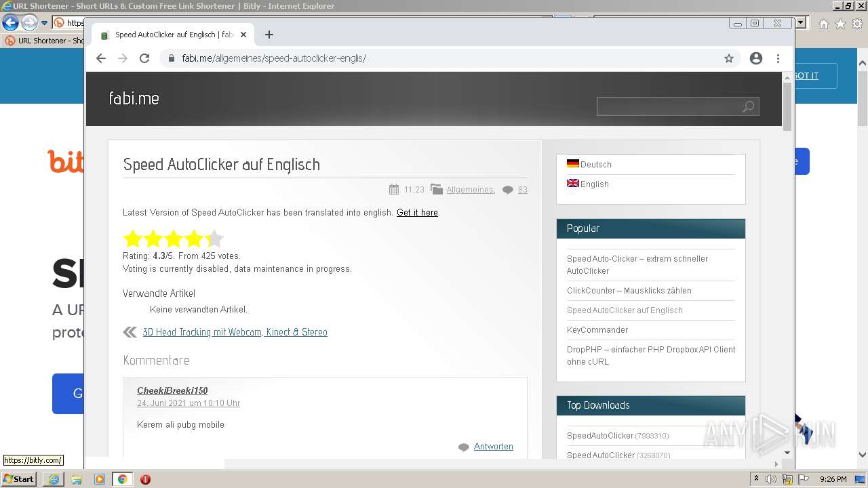Open Internet Explorer Favorites star

840,24
